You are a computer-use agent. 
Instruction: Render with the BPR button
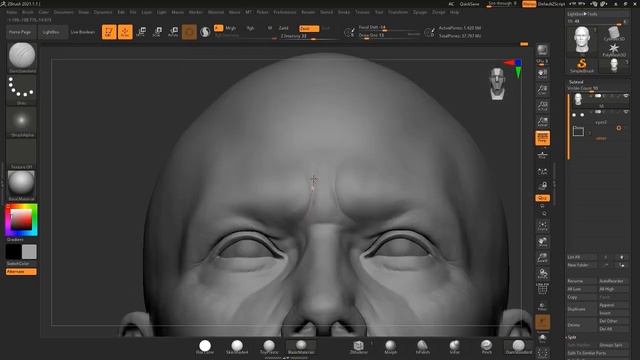point(542,50)
